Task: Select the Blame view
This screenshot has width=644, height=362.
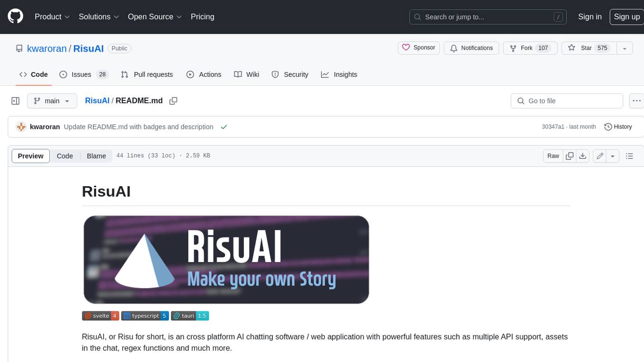Action: 96,156
